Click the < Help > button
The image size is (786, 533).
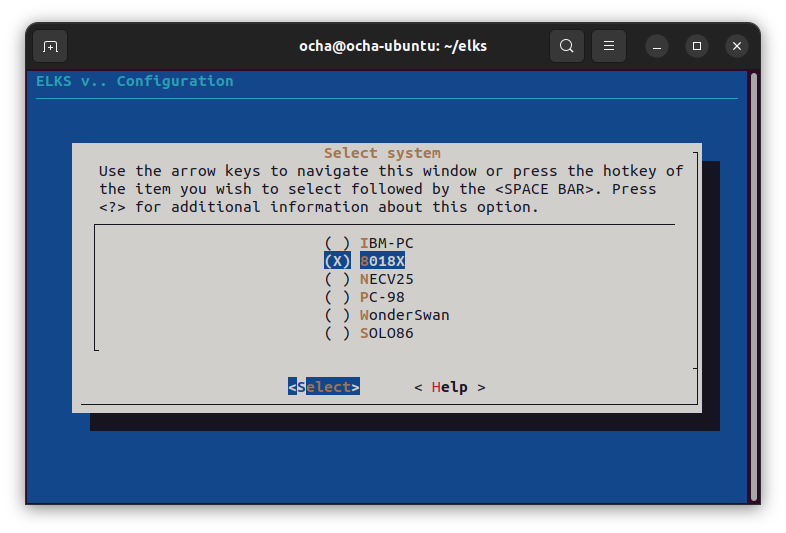coord(450,387)
